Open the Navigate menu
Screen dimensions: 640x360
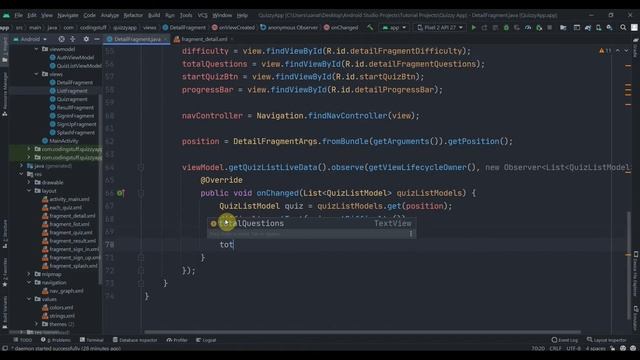coord(68,15)
